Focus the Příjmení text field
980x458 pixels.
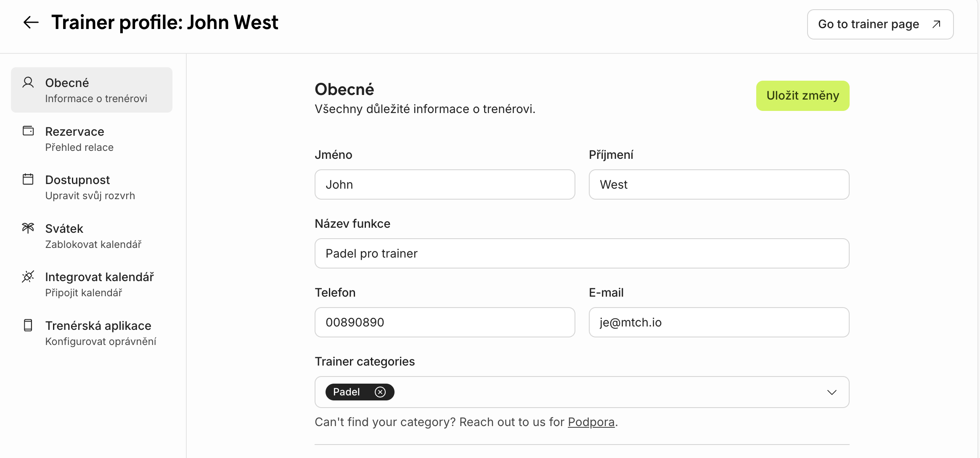pyautogui.click(x=719, y=184)
